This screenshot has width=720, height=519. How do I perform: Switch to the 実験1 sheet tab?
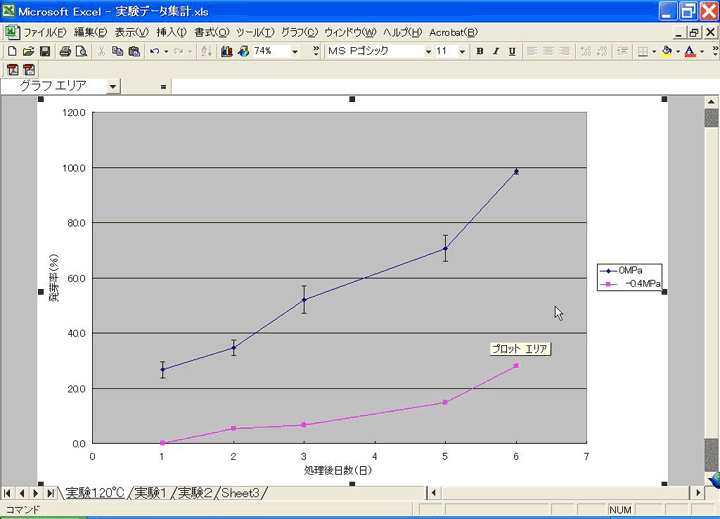coord(151,493)
